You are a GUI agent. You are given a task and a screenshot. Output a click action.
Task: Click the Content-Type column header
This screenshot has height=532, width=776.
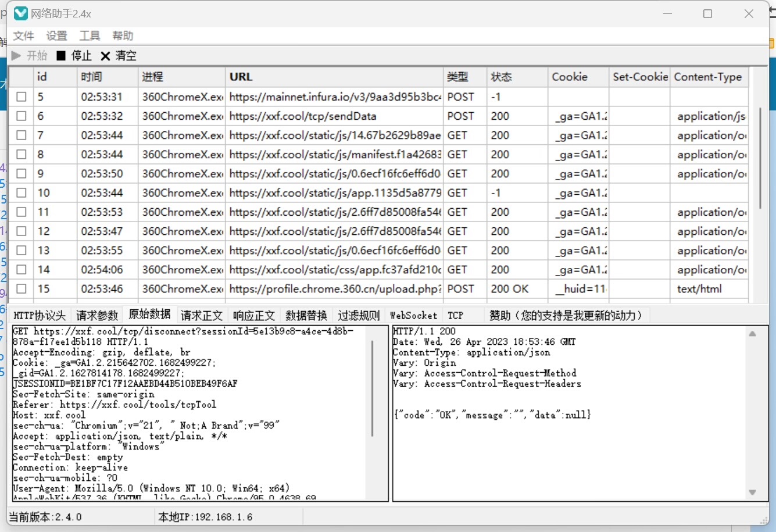[710, 77]
